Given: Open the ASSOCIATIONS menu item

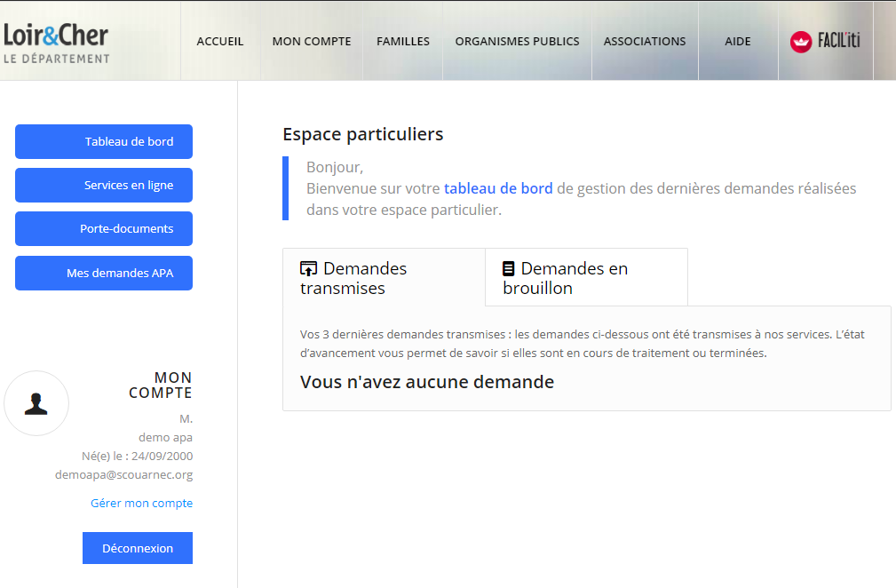Looking at the screenshot, I should 645,41.
